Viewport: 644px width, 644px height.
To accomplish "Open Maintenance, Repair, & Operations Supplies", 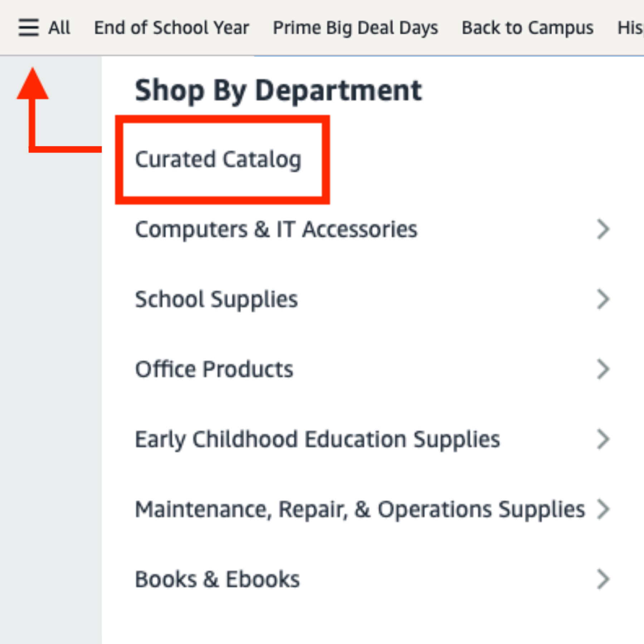I will 360,509.
